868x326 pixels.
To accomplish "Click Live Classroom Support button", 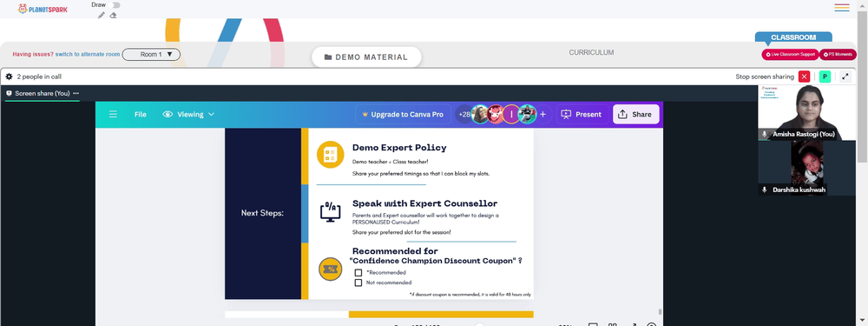I will [x=790, y=54].
